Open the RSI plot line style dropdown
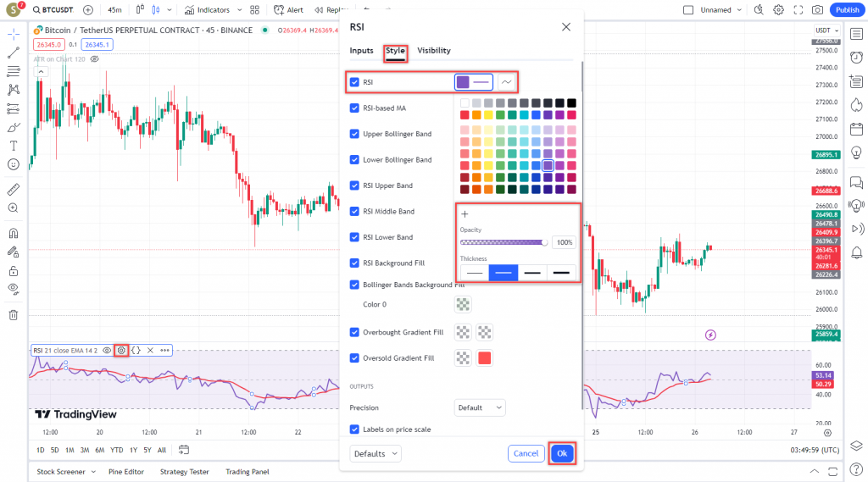This screenshot has height=482, width=868. (506, 82)
